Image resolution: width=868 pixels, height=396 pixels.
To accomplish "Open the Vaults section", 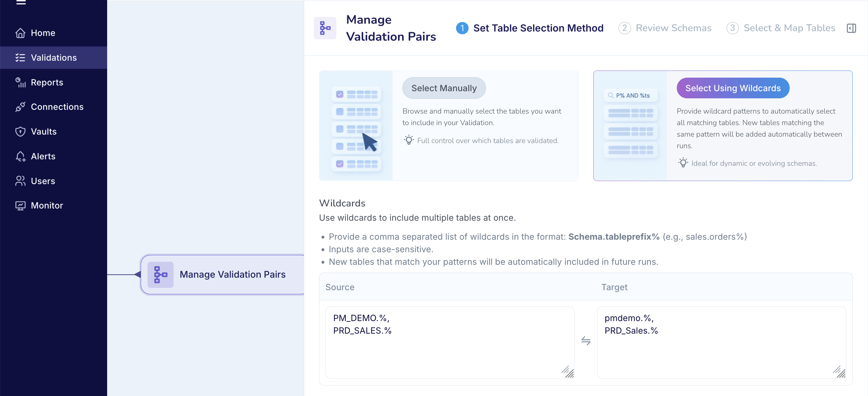I will 43,131.
